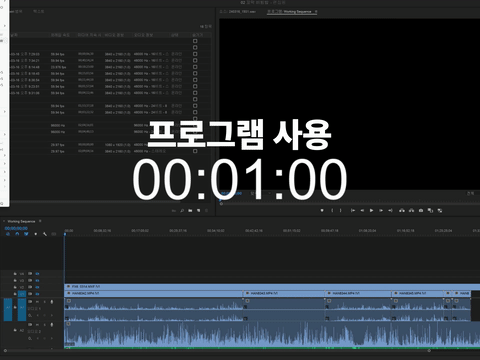This screenshot has width=480, height=360.
Task: Add a marker in the Program Monitor
Action: coord(322,210)
